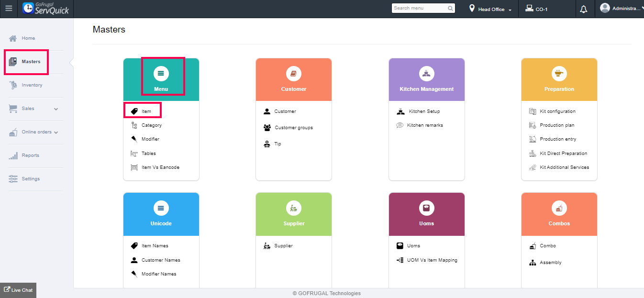The height and width of the screenshot is (298, 644).
Task: Open the Item link under Menu
Action: 146,111
